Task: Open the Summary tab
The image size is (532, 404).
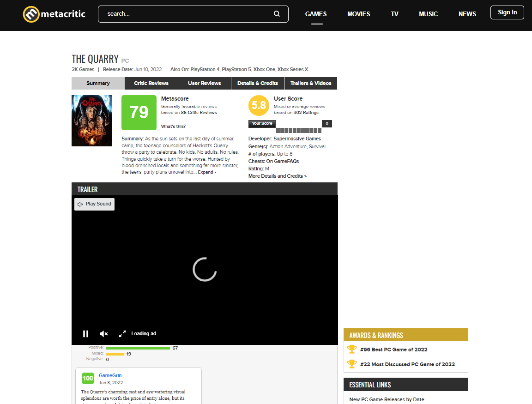Action: pyautogui.click(x=98, y=84)
